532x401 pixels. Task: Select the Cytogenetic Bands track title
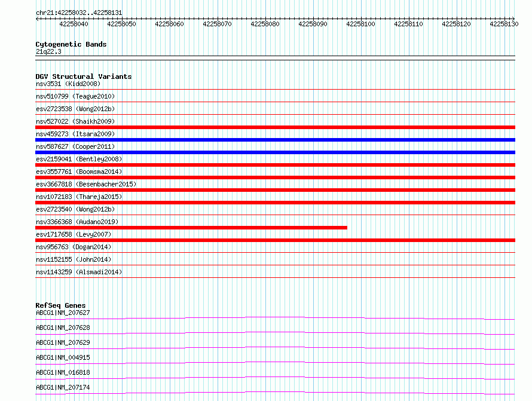coord(71,44)
